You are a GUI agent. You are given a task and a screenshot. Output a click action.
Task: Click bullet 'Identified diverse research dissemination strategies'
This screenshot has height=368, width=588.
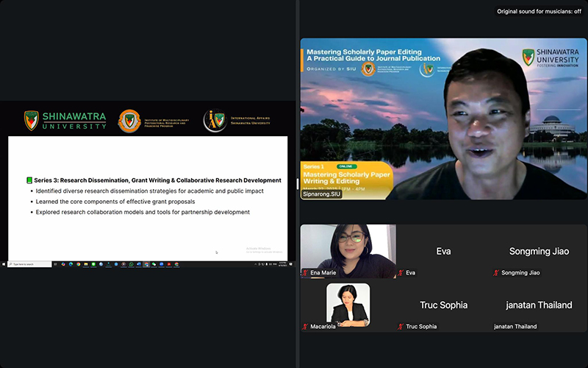pos(149,191)
